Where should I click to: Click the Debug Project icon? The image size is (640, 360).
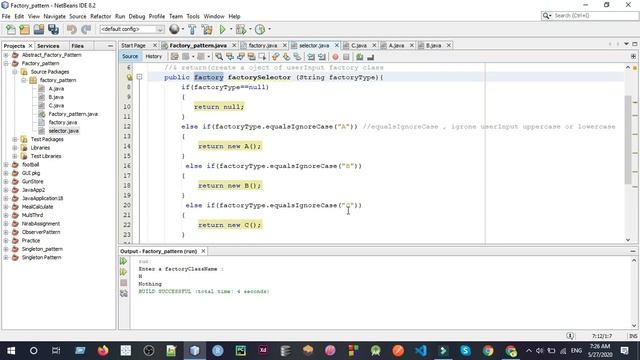click(x=241, y=29)
